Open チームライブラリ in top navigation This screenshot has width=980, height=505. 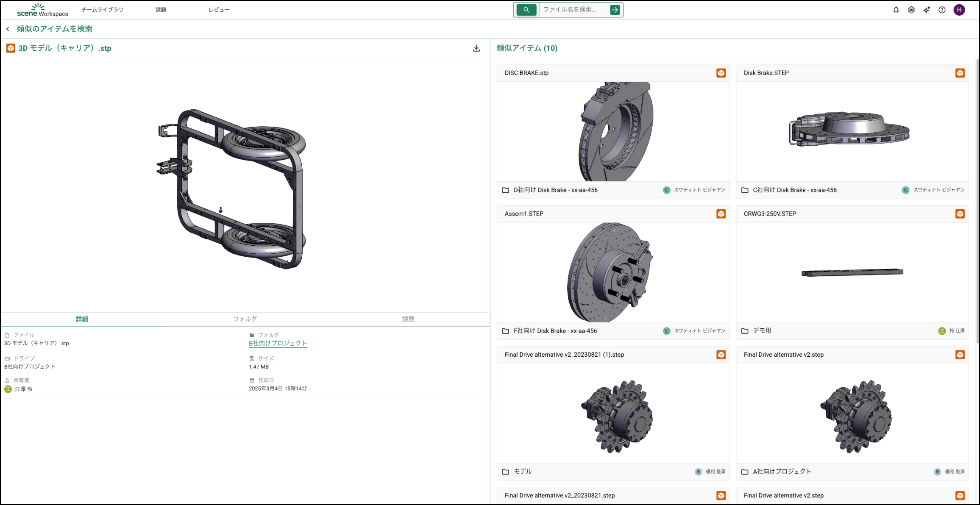[102, 10]
